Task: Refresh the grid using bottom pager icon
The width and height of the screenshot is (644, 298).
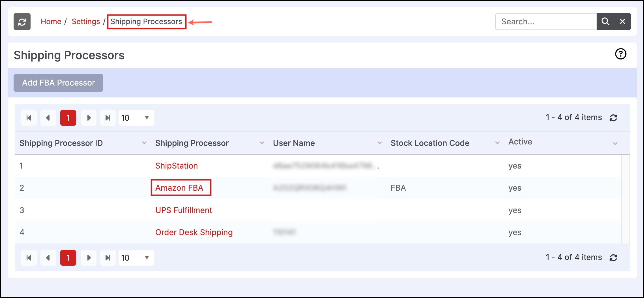Action: tap(613, 258)
